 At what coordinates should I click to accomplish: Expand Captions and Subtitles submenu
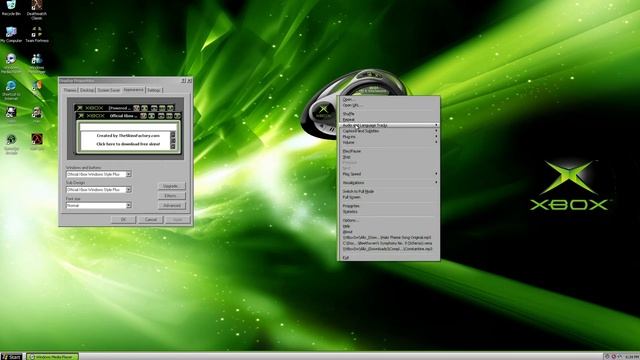pos(389,131)
